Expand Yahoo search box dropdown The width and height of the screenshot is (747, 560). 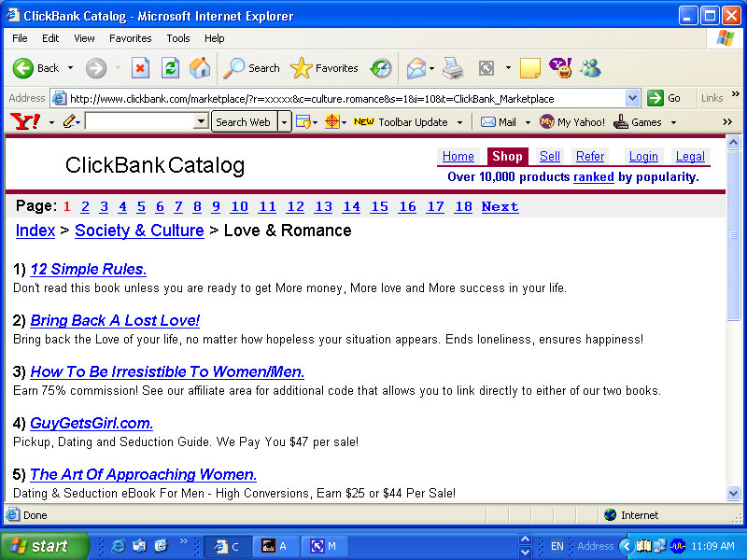click(201, 122)
